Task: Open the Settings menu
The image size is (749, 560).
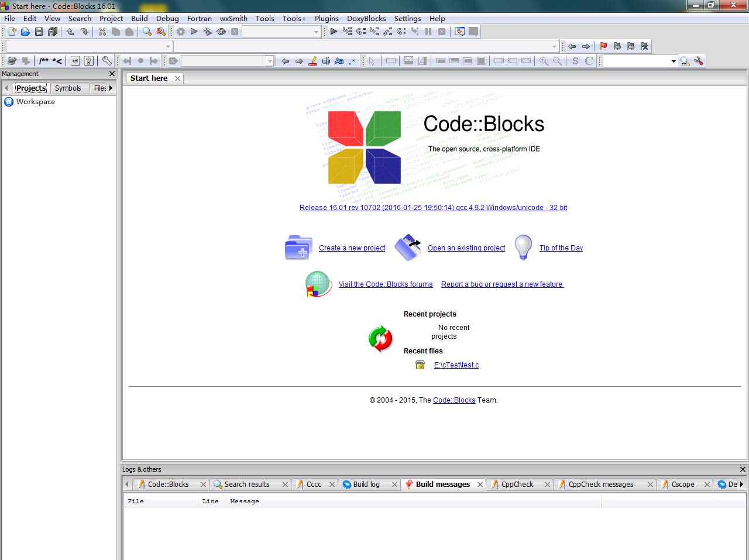Action: pos(408,19)
